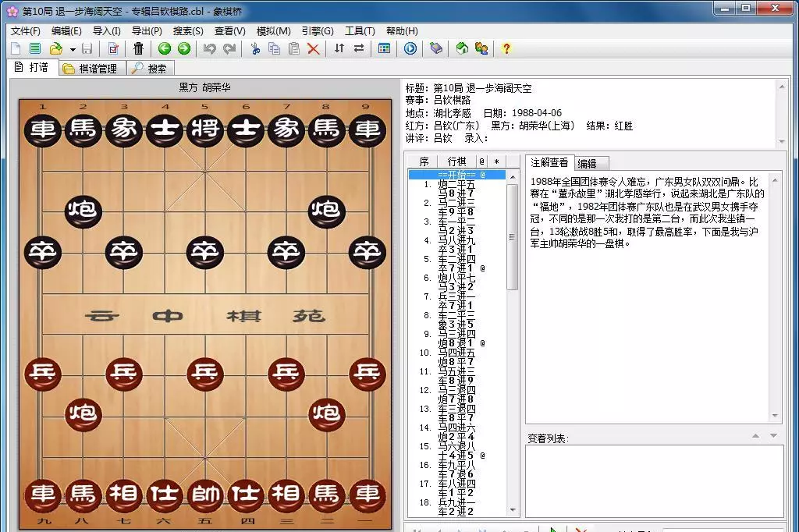
Task: Select the move 炮二平五 in move list
Action: pyautogui.click(x=456, y=184)
